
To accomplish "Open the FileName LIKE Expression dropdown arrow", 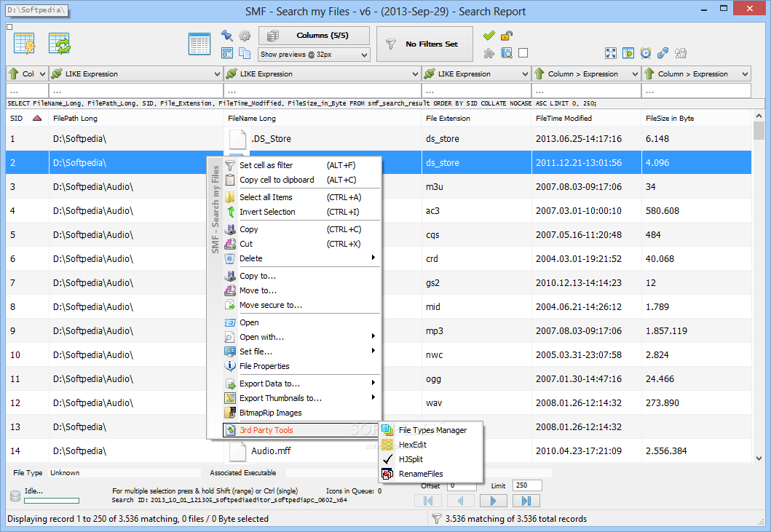I will (415, 74).
